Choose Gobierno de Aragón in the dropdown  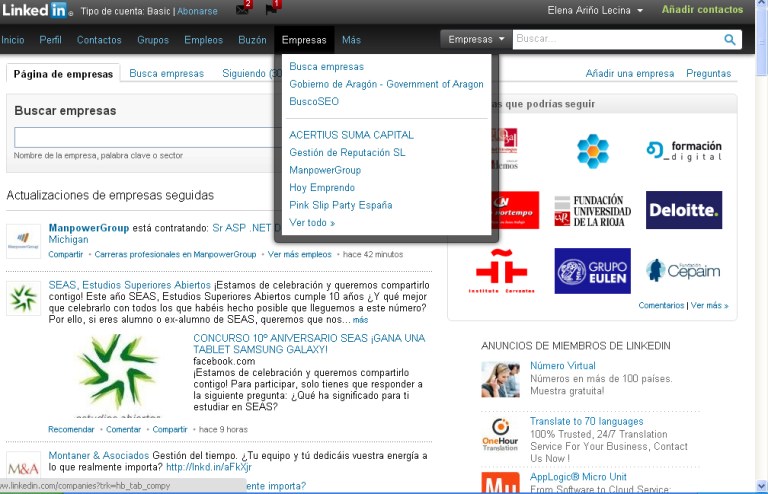tap(386, 84)
